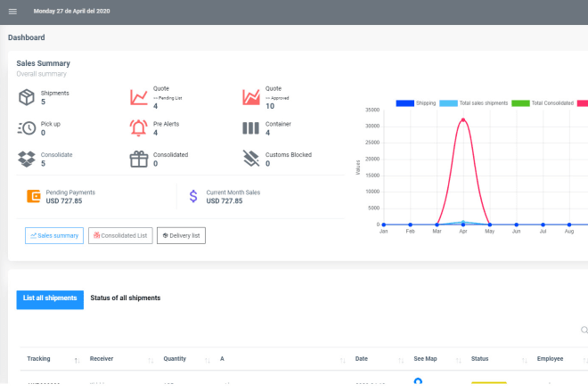Click the Quote Approved chart icon
Viewport: 588px width, 392px height.
(251, 97)
